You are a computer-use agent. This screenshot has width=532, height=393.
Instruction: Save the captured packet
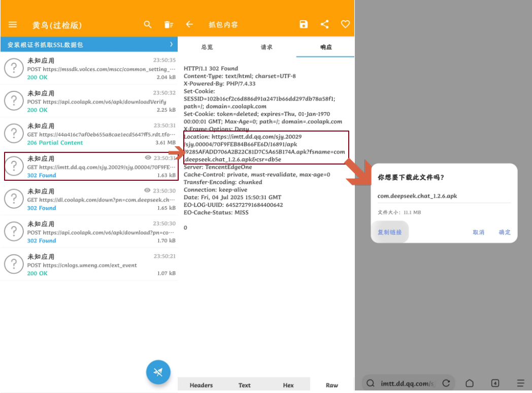click(304, 24)
